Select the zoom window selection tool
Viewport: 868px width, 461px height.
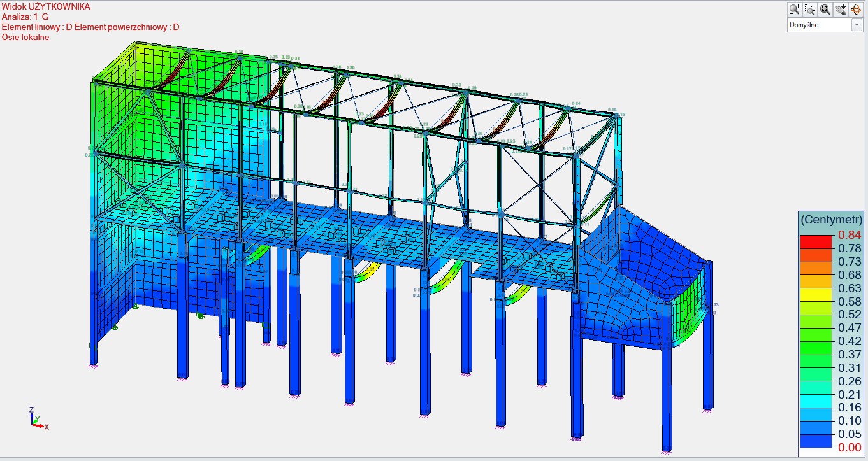(x=810, y=9)
